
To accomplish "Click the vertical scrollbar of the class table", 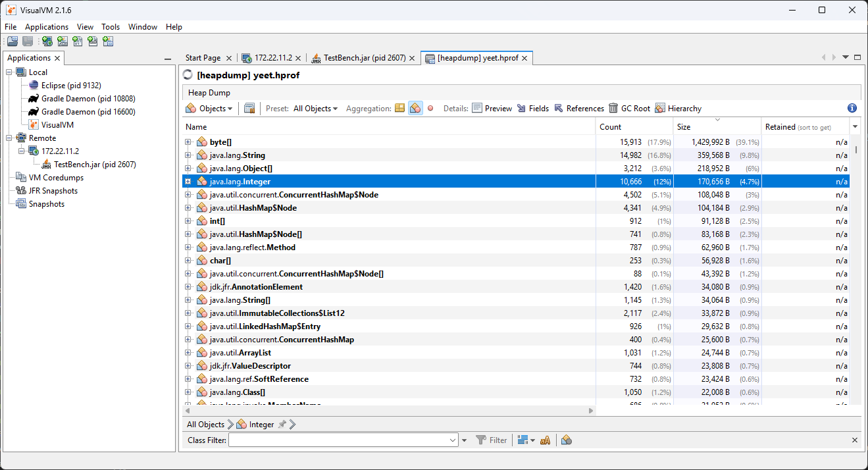I will point(856,263).
